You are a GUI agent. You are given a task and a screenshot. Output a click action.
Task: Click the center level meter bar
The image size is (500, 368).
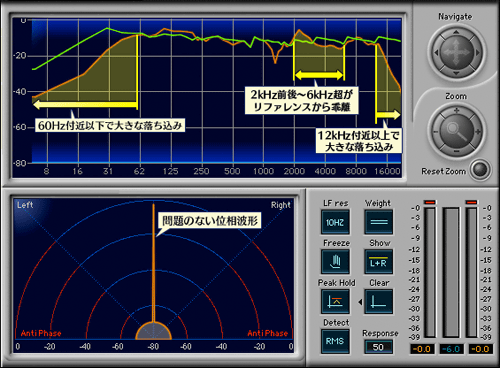click(451, 273)
